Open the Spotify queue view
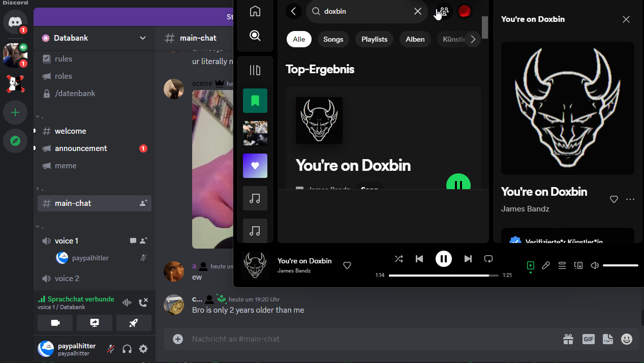 click(562, 265)
